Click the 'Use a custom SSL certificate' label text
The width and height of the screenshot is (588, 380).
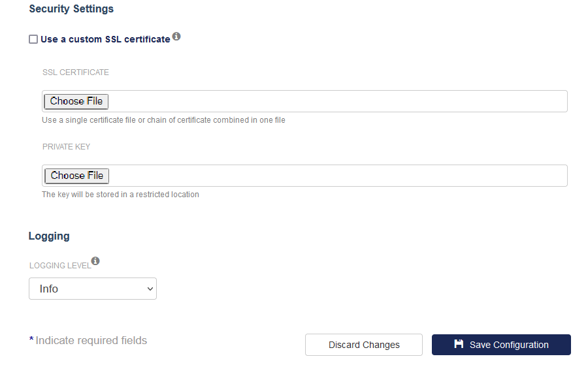click(x=105, y=39)
